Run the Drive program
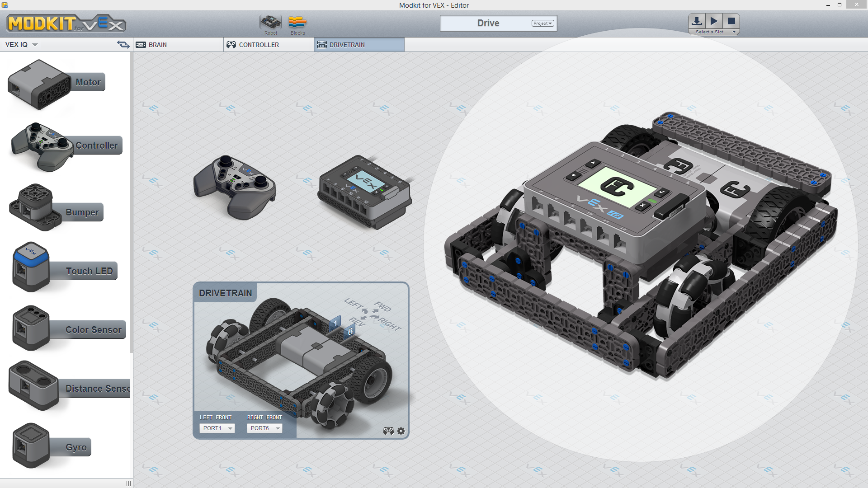Image resolution: width=868 pixels, height=488 pixels. point(714,20)
